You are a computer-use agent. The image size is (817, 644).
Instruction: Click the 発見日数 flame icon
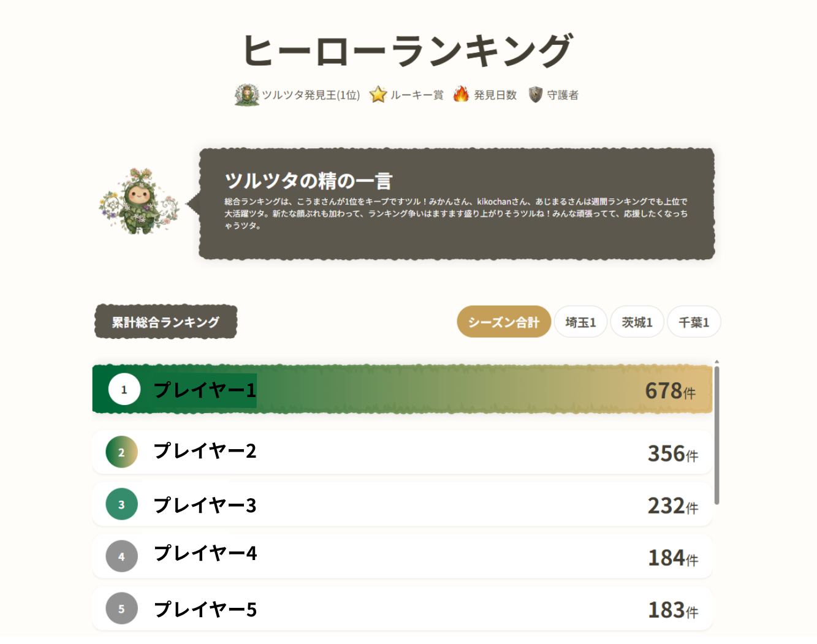click(461, 94)
